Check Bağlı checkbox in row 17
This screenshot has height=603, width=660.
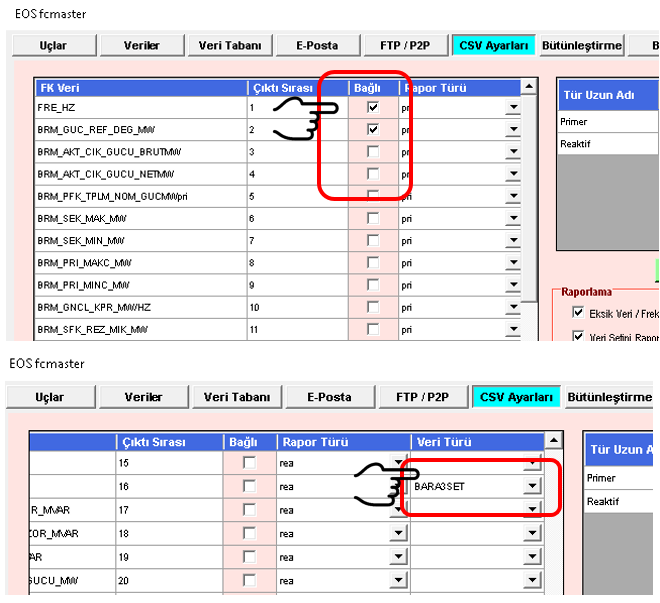(250, 510)
